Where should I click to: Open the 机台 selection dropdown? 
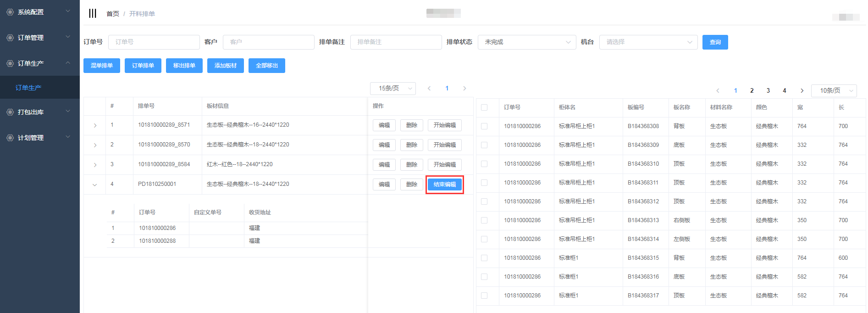648,42
